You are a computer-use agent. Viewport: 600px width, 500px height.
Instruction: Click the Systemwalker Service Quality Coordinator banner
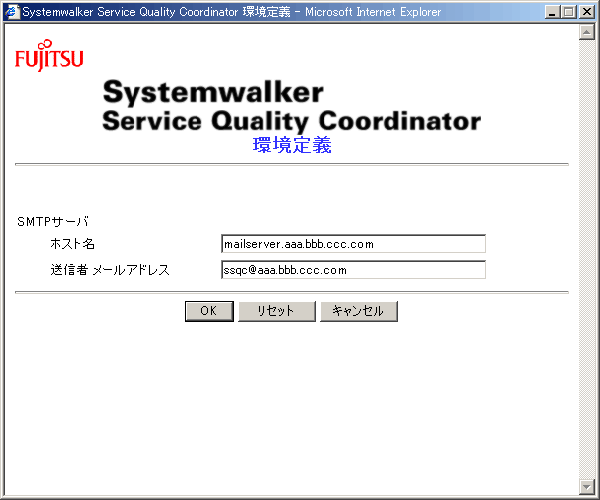pos(291,106)
